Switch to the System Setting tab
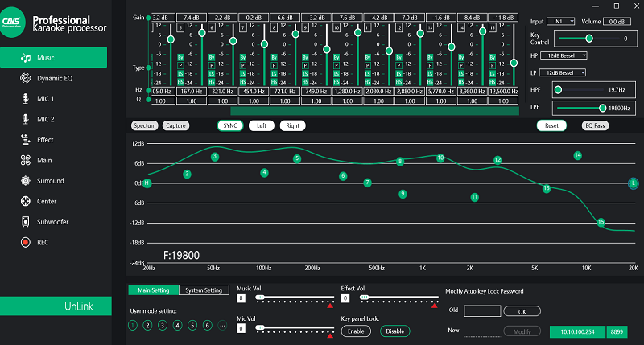644x345 pixels. coord(204,290)
